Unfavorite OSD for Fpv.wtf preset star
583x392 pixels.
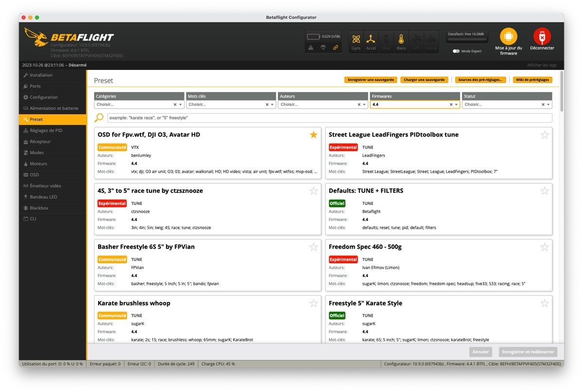point(313,135)
